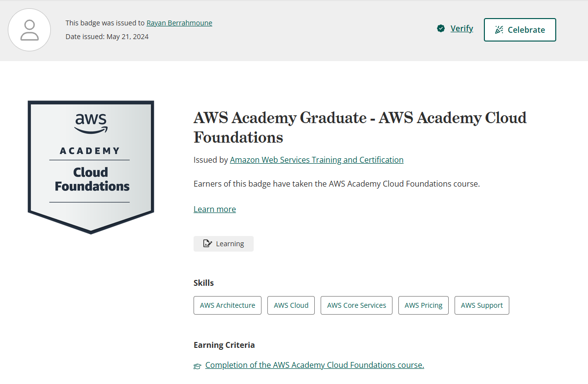
Task: Click the 'Earners of this badge' description text
Action: 337,184
